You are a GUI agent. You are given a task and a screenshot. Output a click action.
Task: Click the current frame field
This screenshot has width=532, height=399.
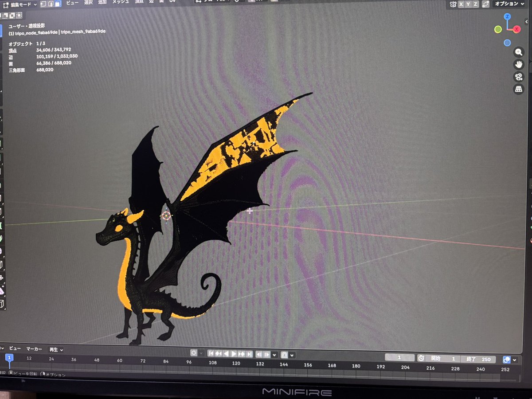click(x=399, y=357)
